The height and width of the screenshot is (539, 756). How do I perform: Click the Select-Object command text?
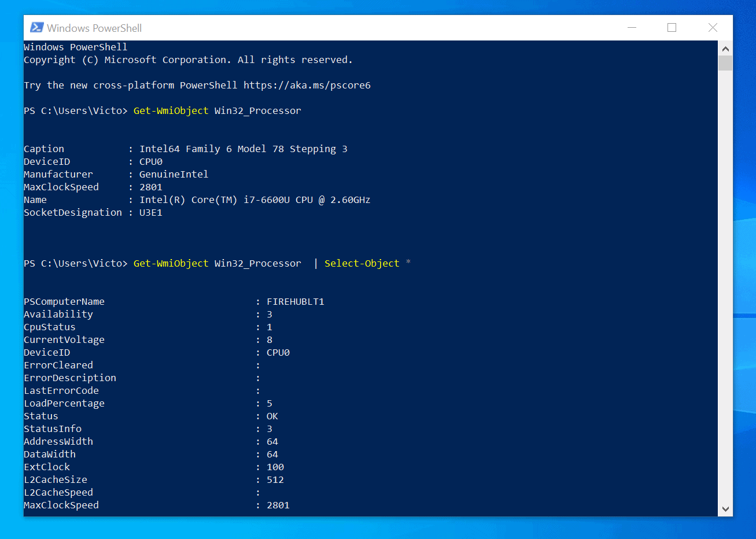click(362, 264)
